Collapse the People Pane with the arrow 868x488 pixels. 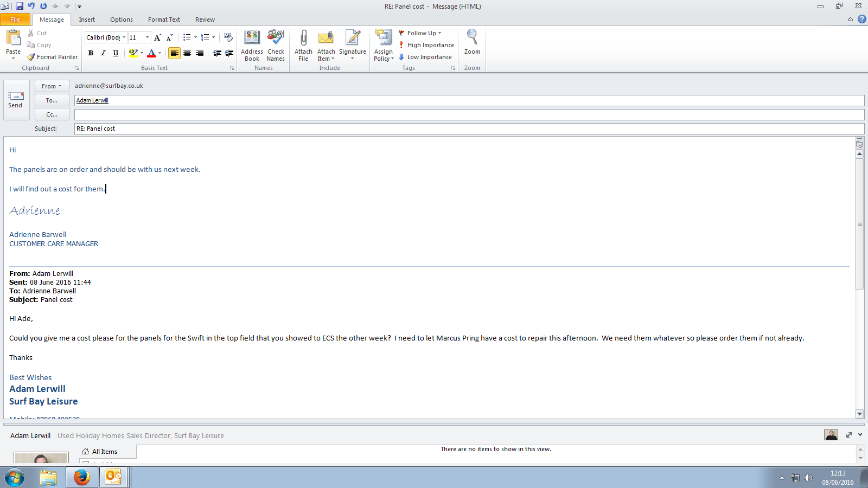(x=860, y=435)
